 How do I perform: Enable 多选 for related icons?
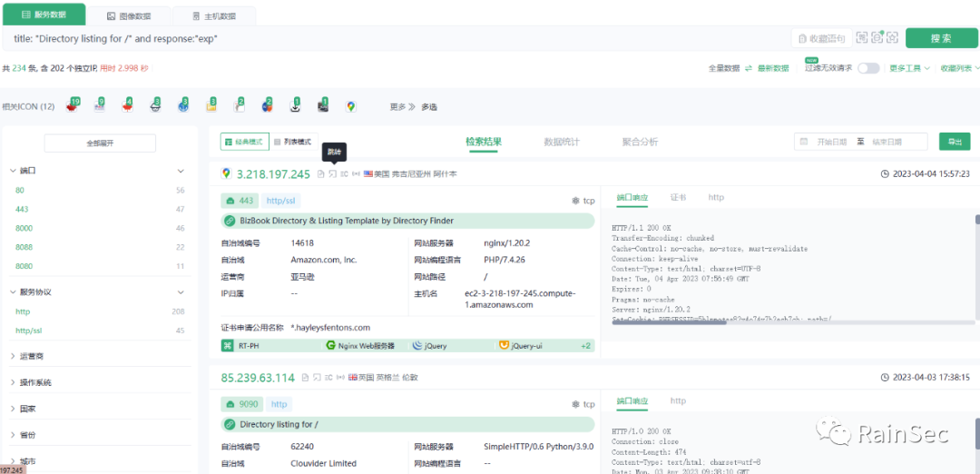[x=428, y=107]
